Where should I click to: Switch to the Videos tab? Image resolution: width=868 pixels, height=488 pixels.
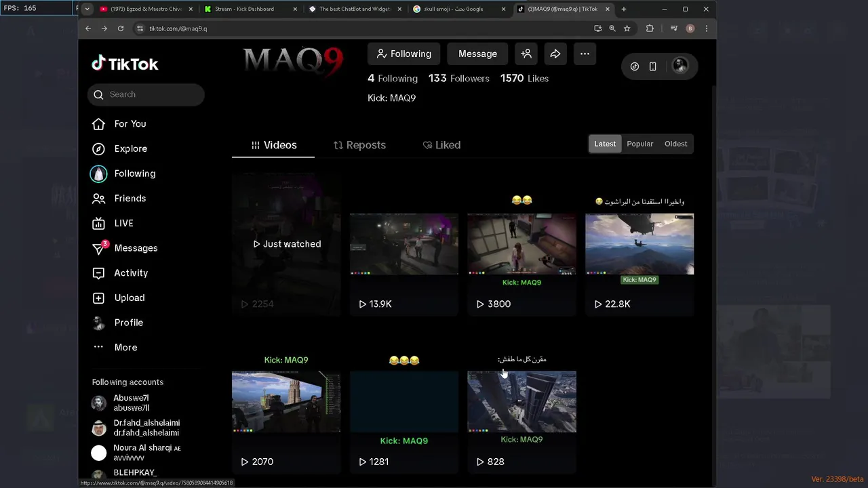point(273,145)
